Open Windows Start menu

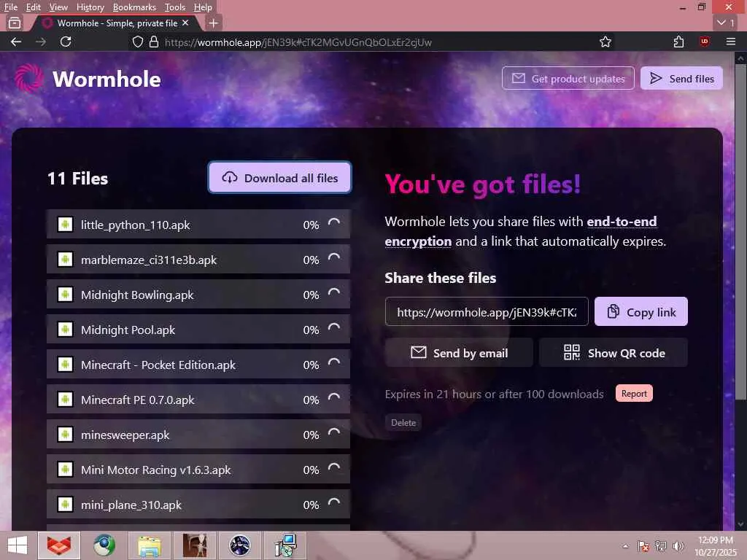click(x=18, y=545)
